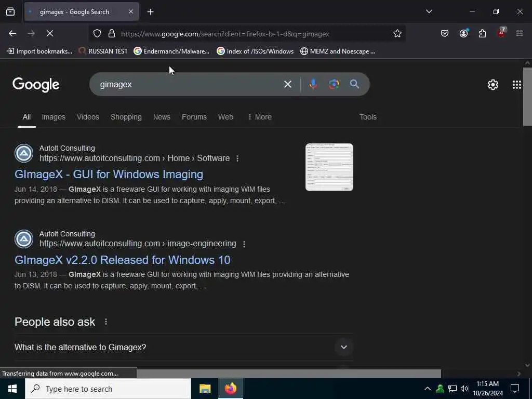Open options for image-engineering result

tap(244, 244)
